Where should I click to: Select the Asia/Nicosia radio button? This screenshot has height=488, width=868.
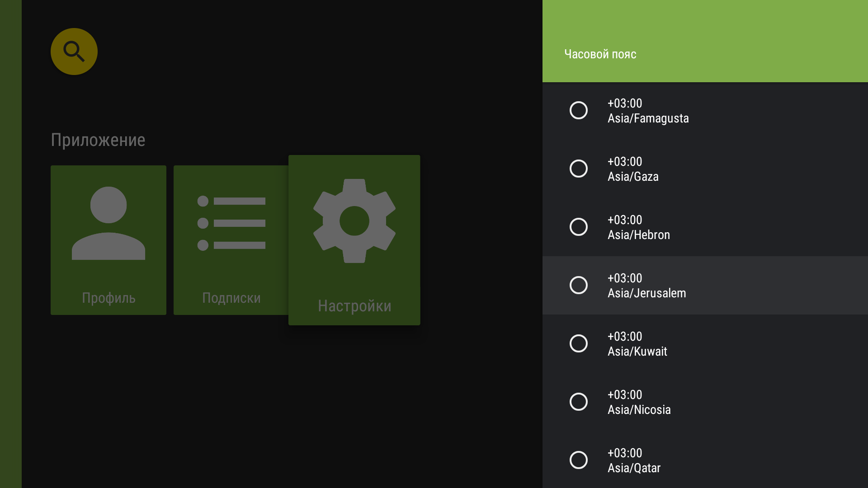point(579,402)
